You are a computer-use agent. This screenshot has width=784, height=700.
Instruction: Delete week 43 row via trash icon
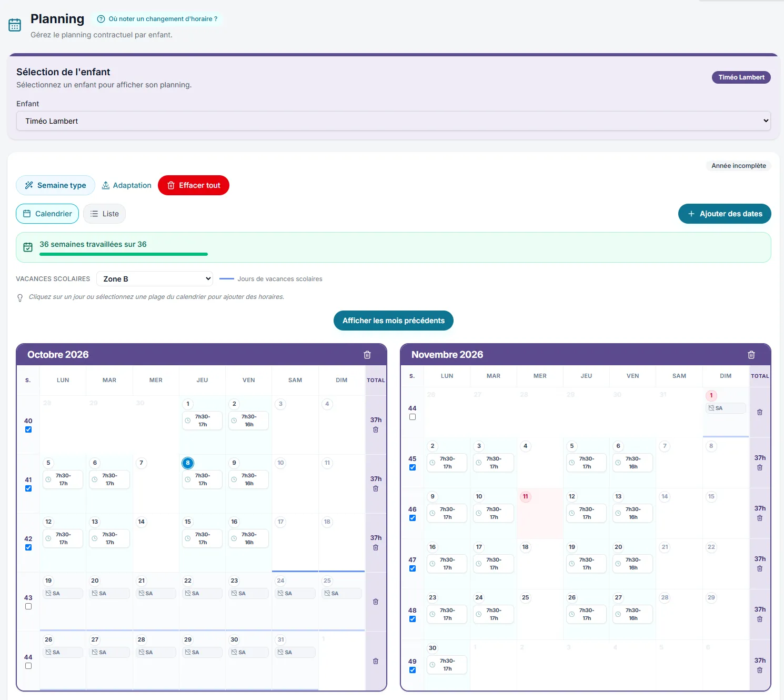click(x=376, y=602)
